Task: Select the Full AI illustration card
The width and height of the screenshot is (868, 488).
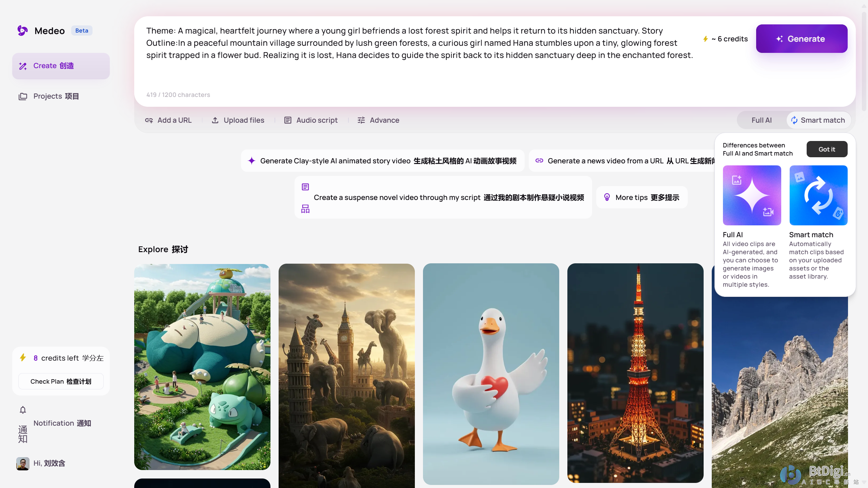Action: (751, 195)
